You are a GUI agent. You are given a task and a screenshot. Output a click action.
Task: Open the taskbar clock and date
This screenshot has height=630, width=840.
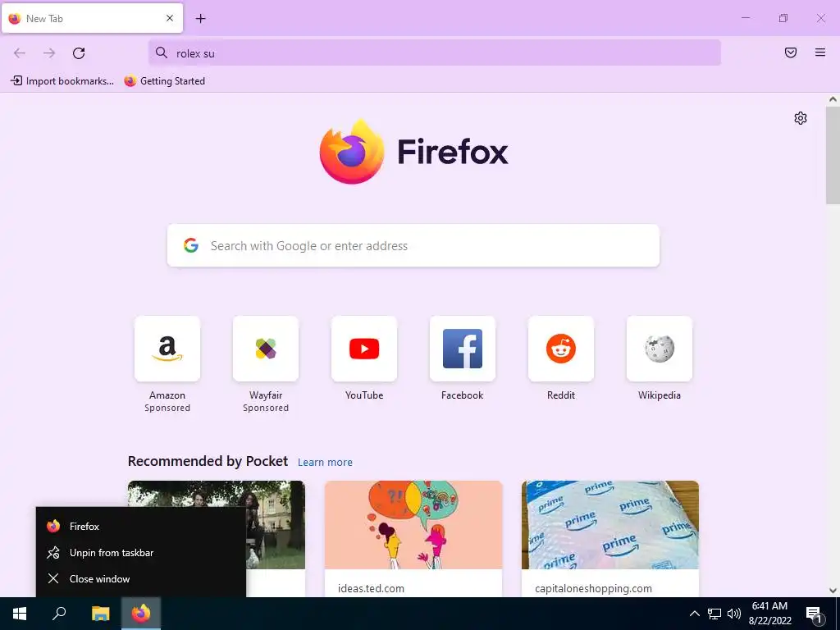[x=769, y=614]
